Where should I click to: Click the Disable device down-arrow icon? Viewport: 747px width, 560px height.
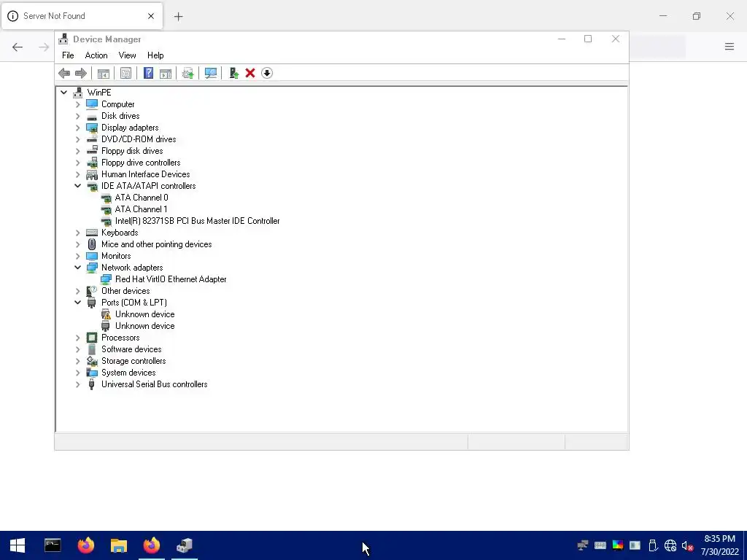pos(267,74)
